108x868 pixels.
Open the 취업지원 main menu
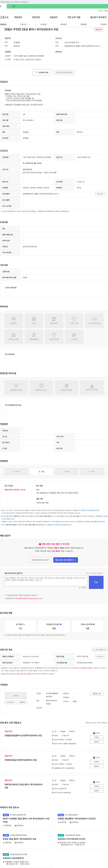click(36, 17)
